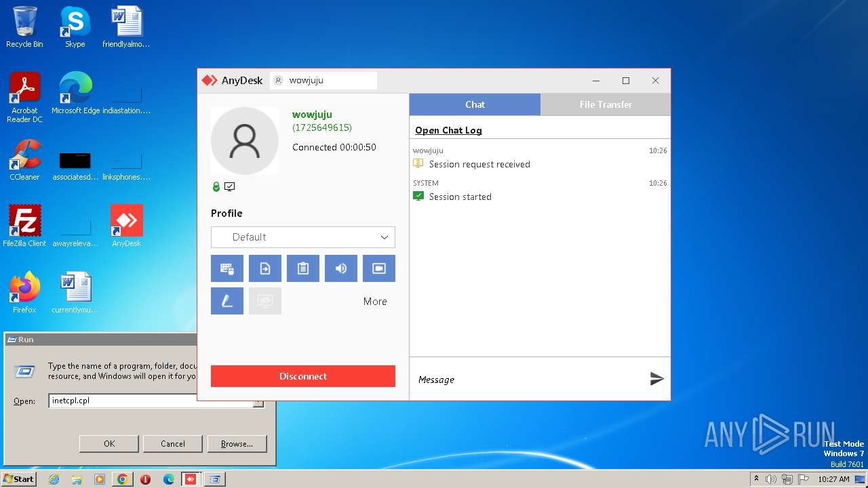Open CCleaner desktop shortcut
868x488 pixels.
point(24,160)
